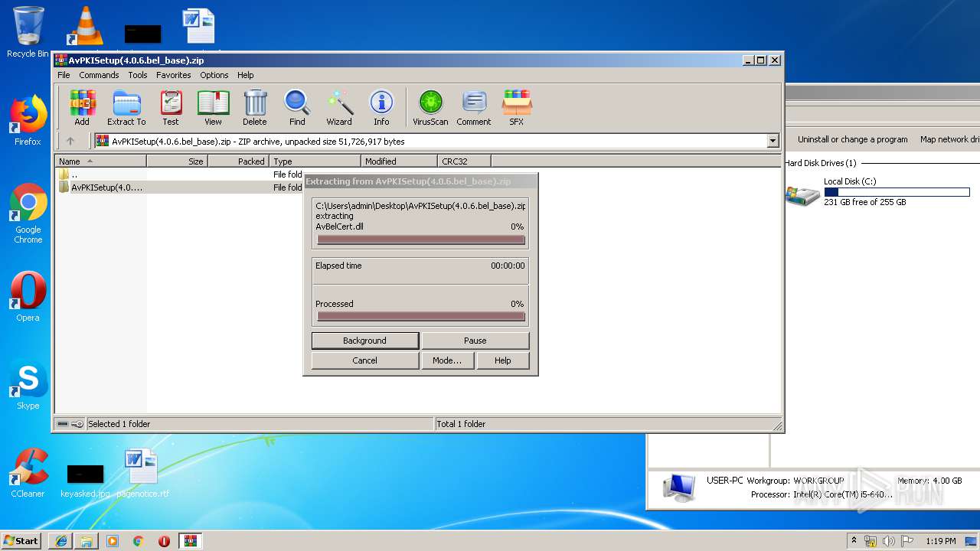Select the AvPKISetup(4.0.... folder row

pyautogui.click(x=107, y=187)
